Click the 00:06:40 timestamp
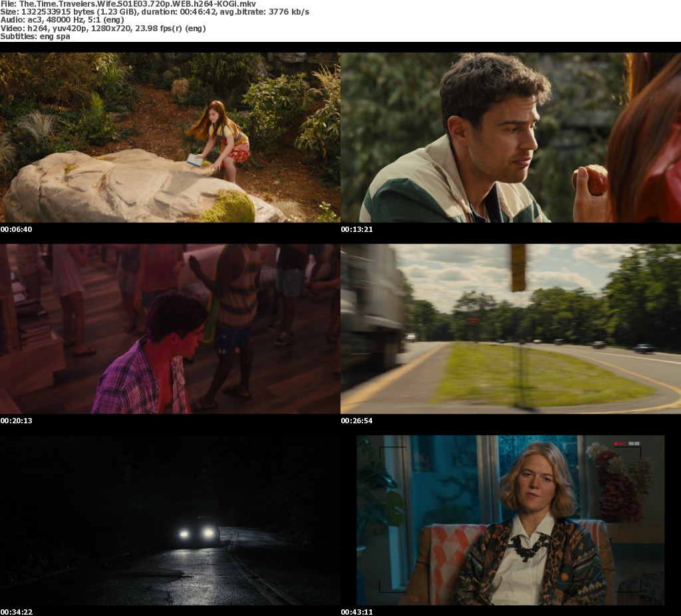 click(x=16, y=229)
